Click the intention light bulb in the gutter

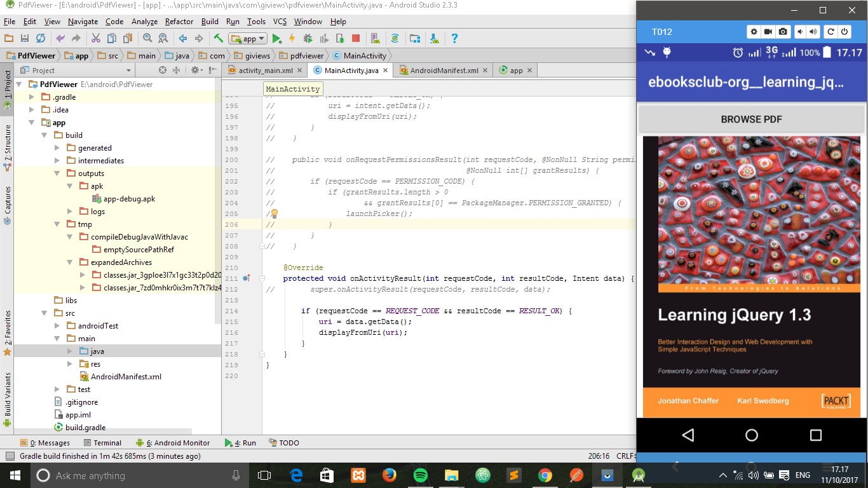pyautogui.click(x=275, y=213)
